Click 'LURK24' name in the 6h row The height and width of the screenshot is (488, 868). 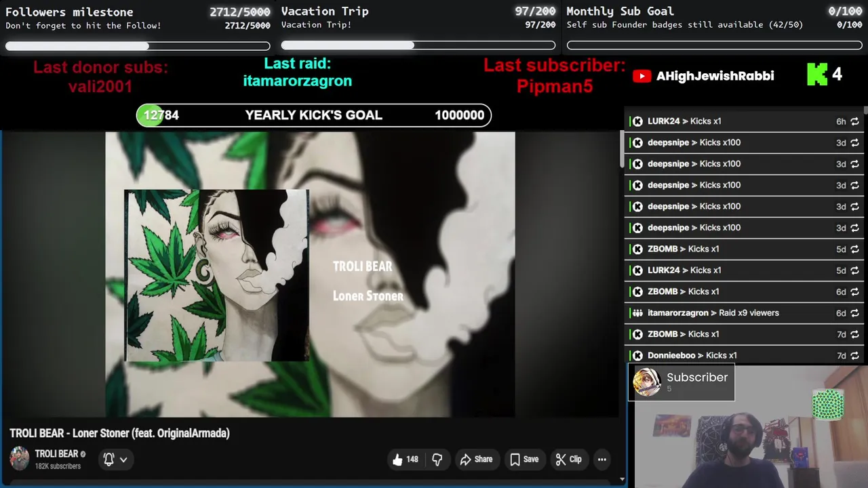663,121
